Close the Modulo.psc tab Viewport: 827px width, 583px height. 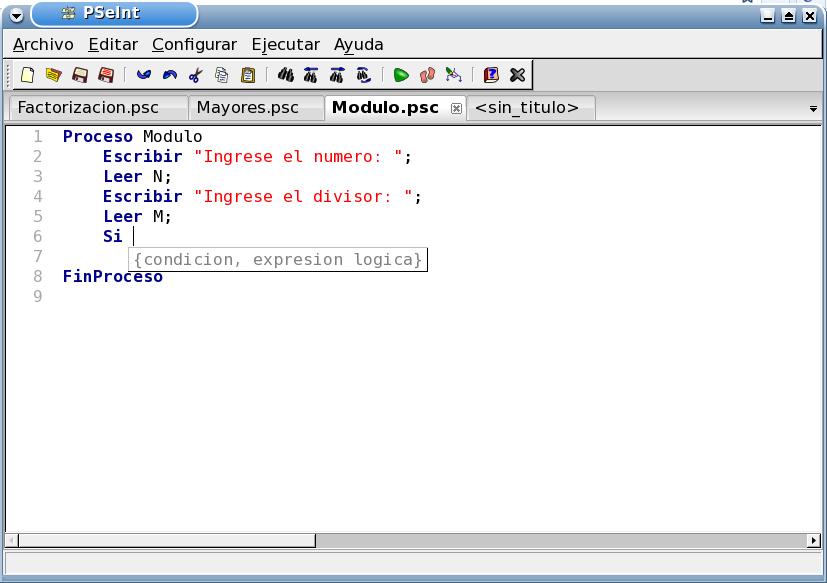tap(456, 109)
